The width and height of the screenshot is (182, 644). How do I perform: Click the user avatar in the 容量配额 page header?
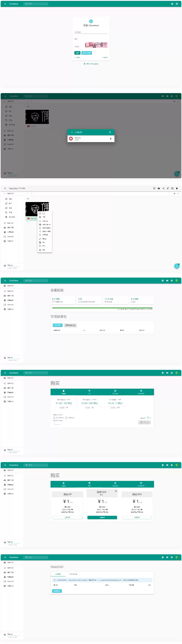point(177,281)
